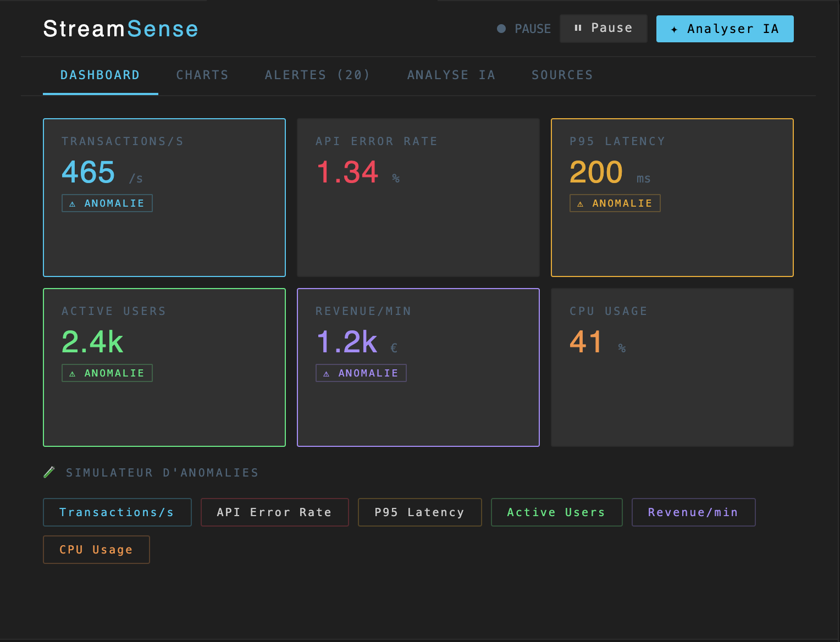Switch to the CHARTS tab
The width and height of the screenshot is (840, 642).
coord(202,75)
